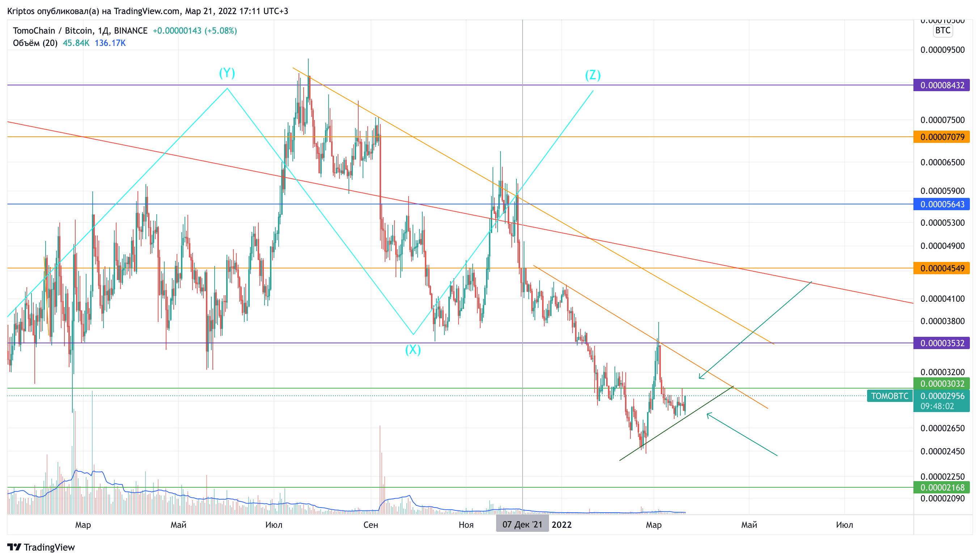Click the TomoChain / Bitcoin chart title
The height and width of the screenshot is (560, 980).
tap(80, 31)
